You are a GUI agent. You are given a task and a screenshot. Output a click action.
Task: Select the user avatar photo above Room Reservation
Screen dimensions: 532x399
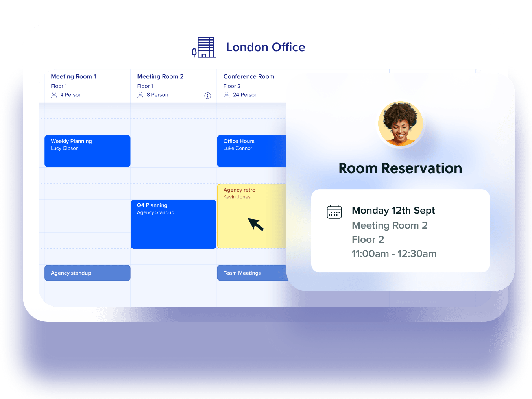click(x=401, y=124)
